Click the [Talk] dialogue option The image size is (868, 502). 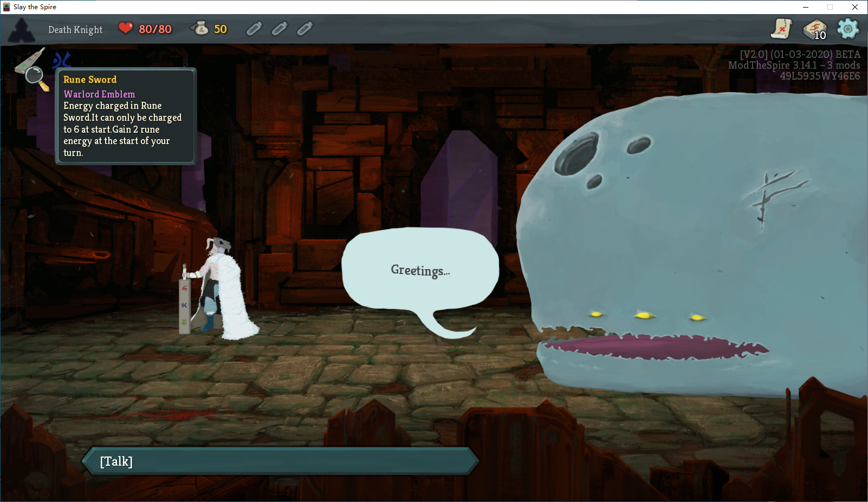point(280,461)
